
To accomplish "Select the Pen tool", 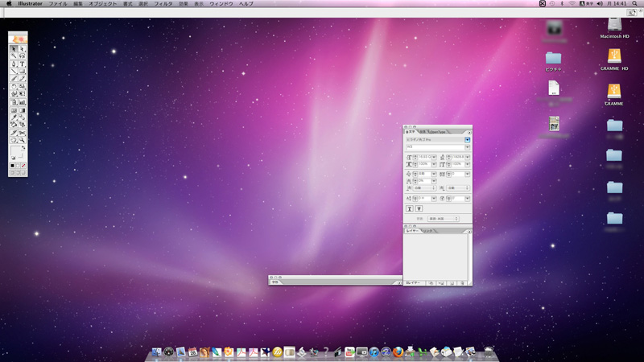I will 14,64.
